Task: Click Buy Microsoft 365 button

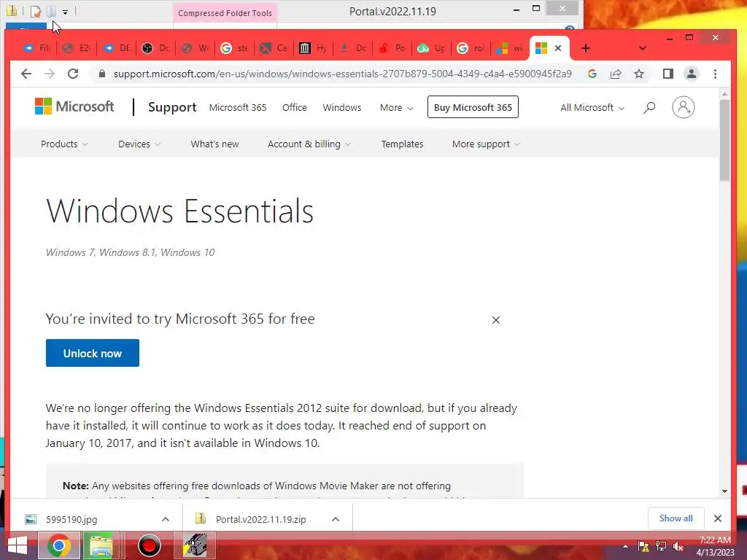Action: (473, 107)
